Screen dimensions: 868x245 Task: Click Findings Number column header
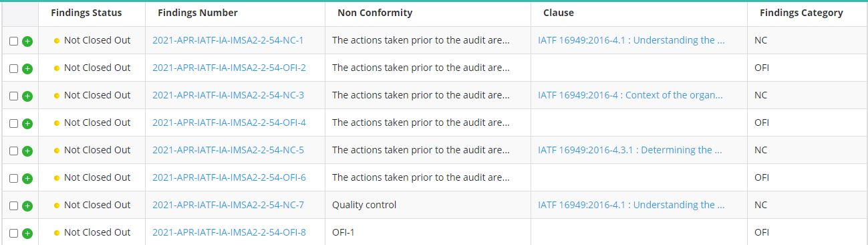198,13
